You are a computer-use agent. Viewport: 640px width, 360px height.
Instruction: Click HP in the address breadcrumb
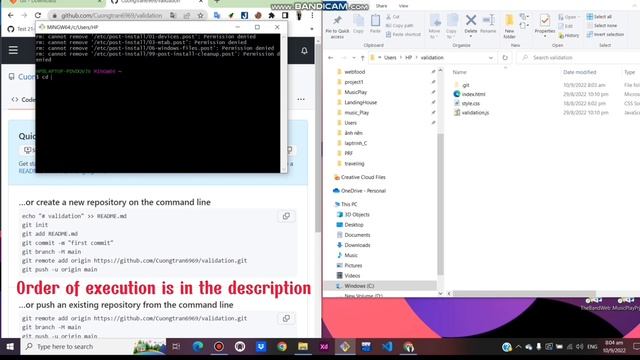tap(409, 58)
